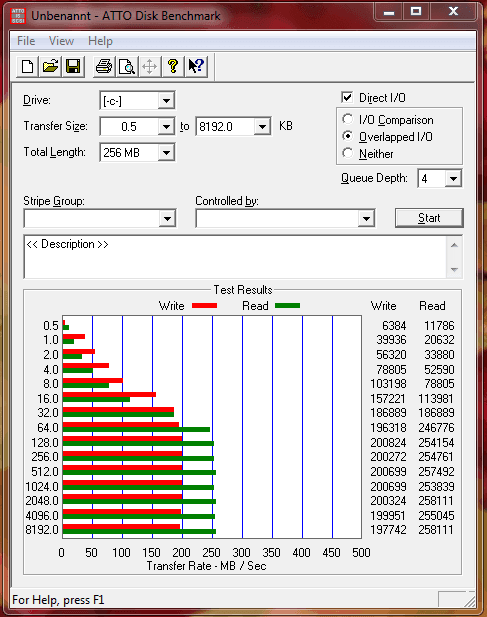The image size is (487, 617).
Task: Click the write value 6384
Action: [394, 325]
